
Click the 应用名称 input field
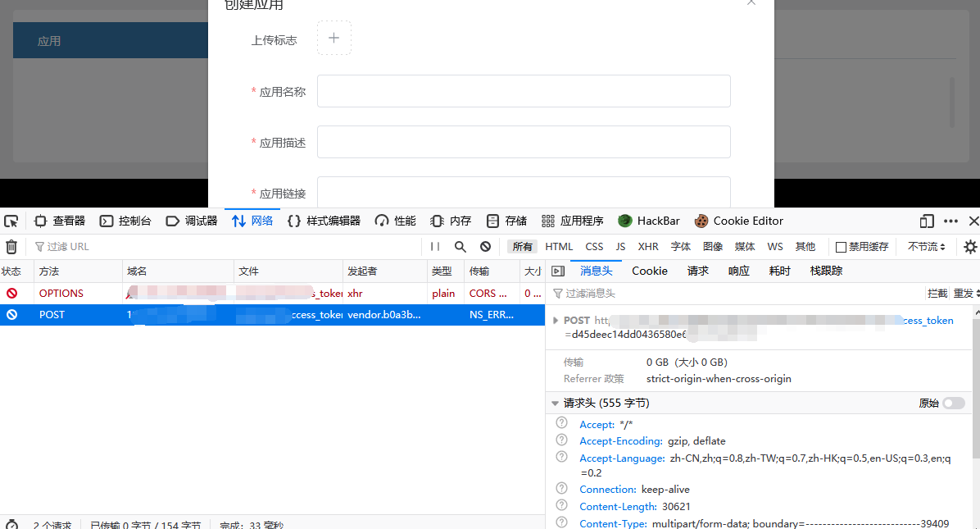[x=524, y=91]
